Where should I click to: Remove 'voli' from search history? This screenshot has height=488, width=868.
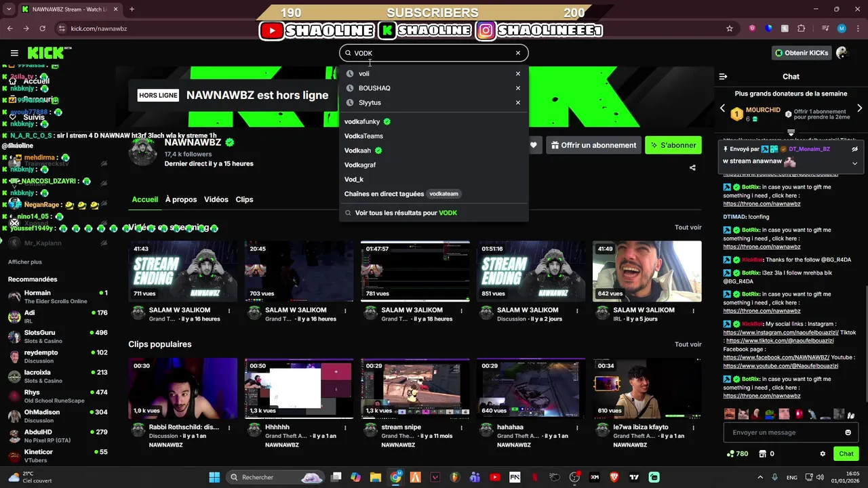tap(518, 74)
